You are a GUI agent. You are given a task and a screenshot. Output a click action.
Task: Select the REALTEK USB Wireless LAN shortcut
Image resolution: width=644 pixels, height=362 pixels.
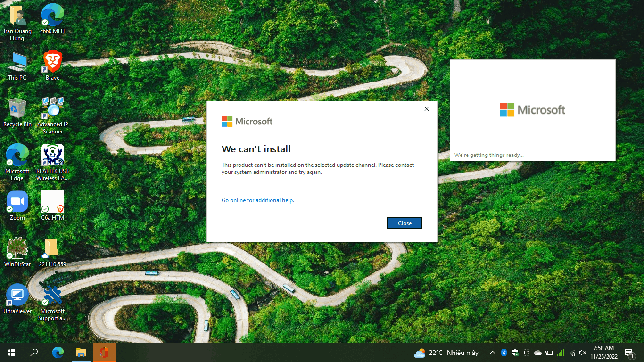coord(53,162)
